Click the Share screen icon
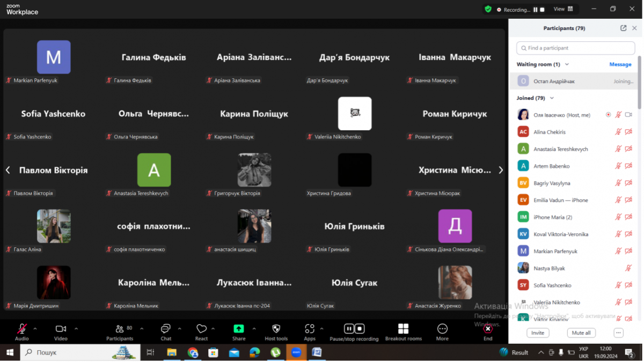The width and height of the screenshot is (644, 362). coord(239,329)
